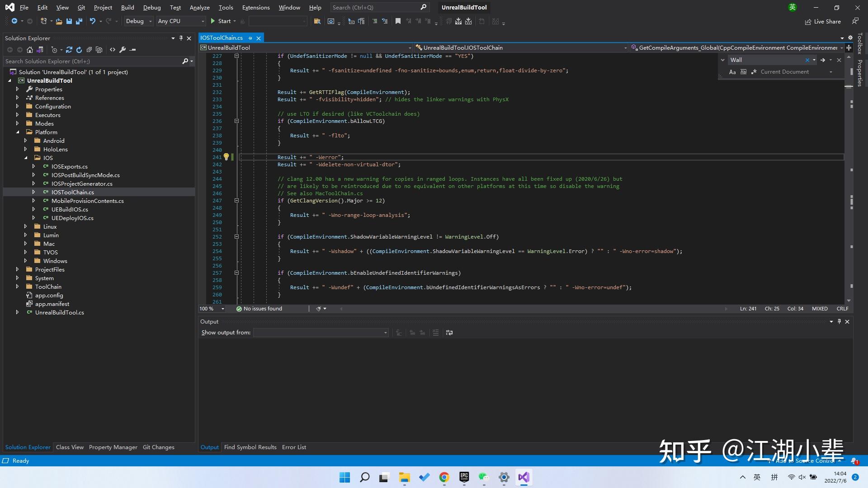This screenshot has width=868, height=488.
Task: Refresh the Solution Explorer
Action: (79, 50)
